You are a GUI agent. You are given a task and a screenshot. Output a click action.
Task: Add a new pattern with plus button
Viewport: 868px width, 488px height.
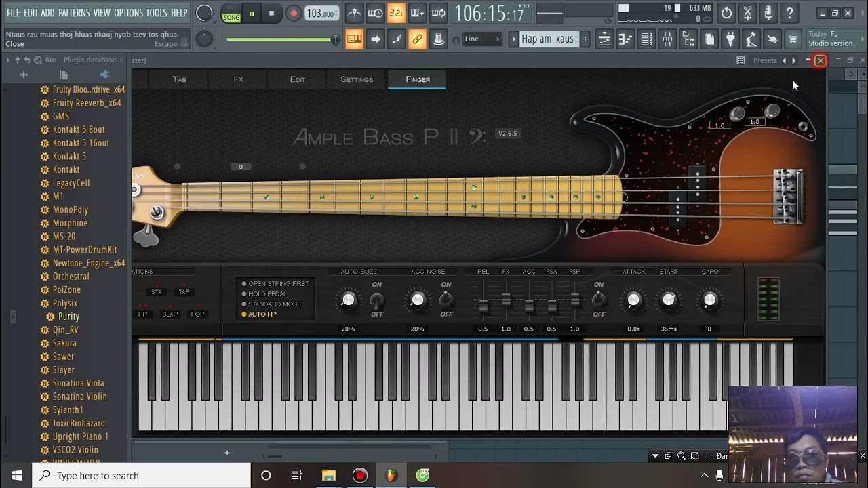click(x=585, y=39)
